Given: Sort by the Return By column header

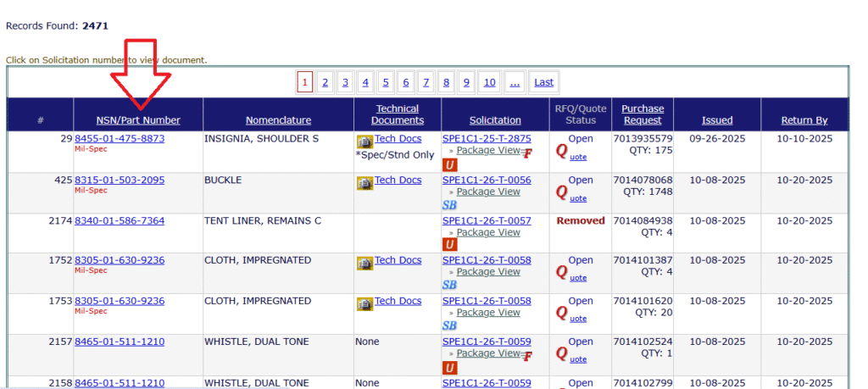Looking at the screenshot, I should [x=804, y=120].
